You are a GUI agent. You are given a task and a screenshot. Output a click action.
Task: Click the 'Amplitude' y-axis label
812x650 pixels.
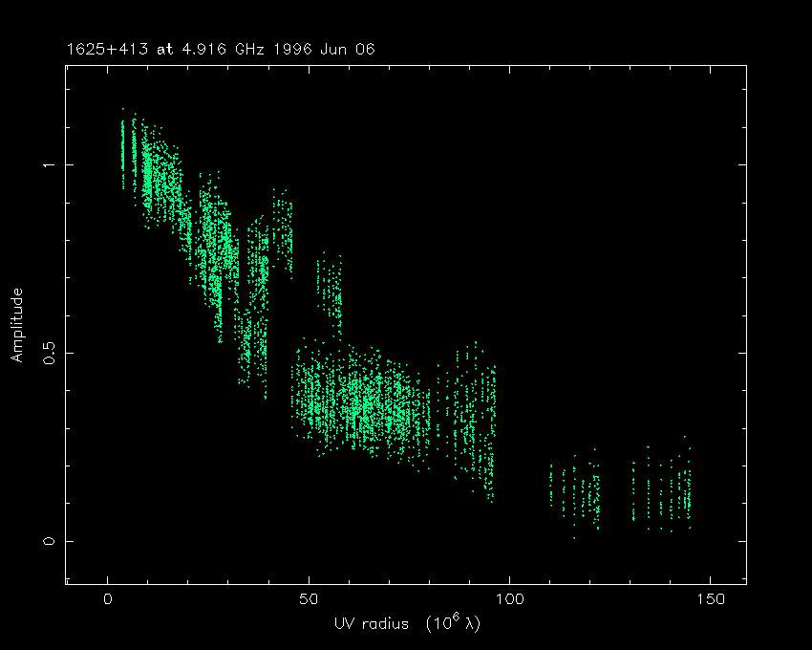(x=16, y=325)
